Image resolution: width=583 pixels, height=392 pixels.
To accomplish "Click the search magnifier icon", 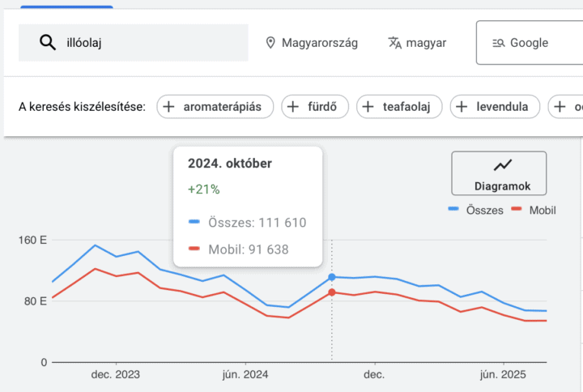I will (48, 43).
